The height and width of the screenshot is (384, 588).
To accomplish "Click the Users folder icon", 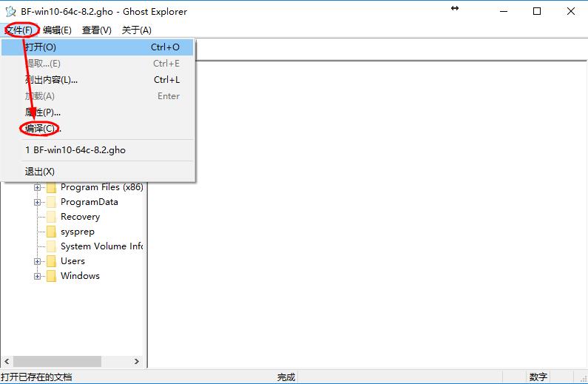I will (51, 261).
